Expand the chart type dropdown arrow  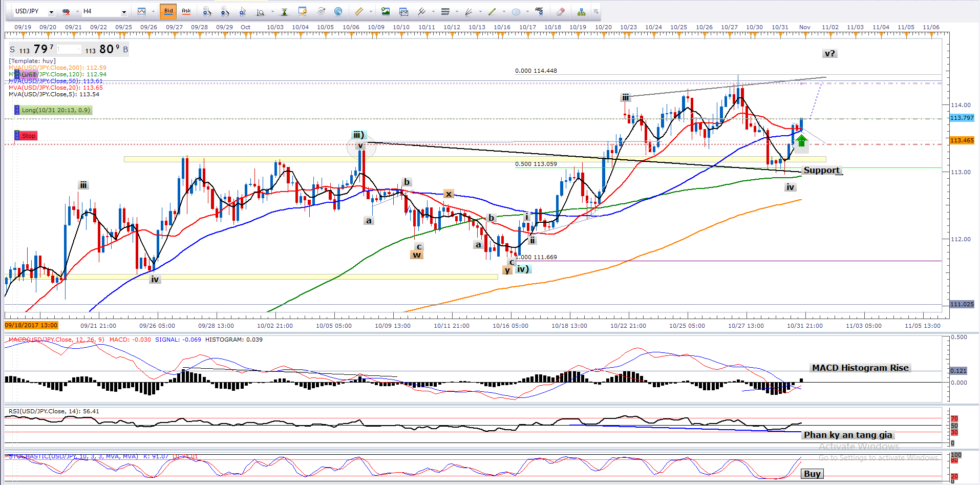153,12
